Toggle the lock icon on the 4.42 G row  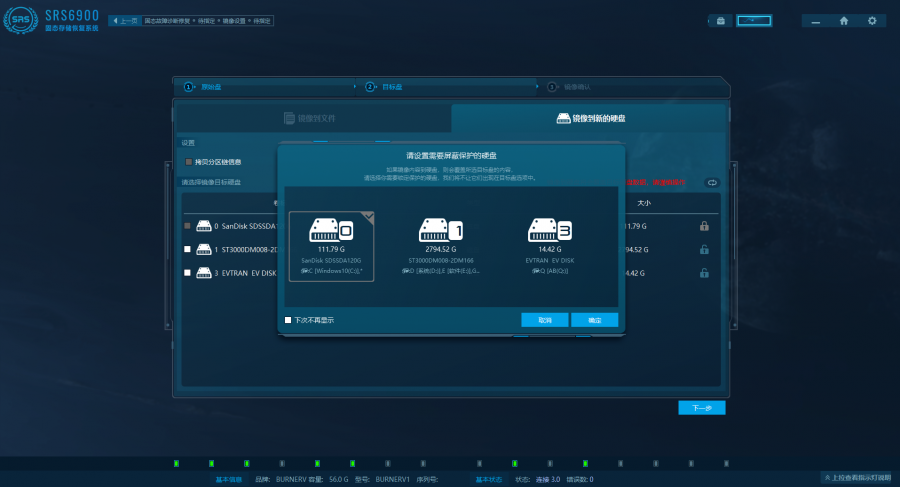point(704,273)
